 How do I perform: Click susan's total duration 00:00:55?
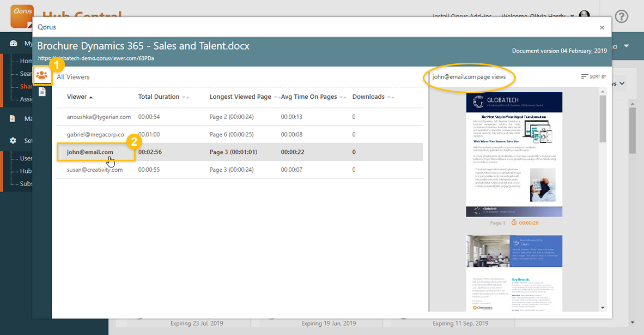(x=149, y=169)
